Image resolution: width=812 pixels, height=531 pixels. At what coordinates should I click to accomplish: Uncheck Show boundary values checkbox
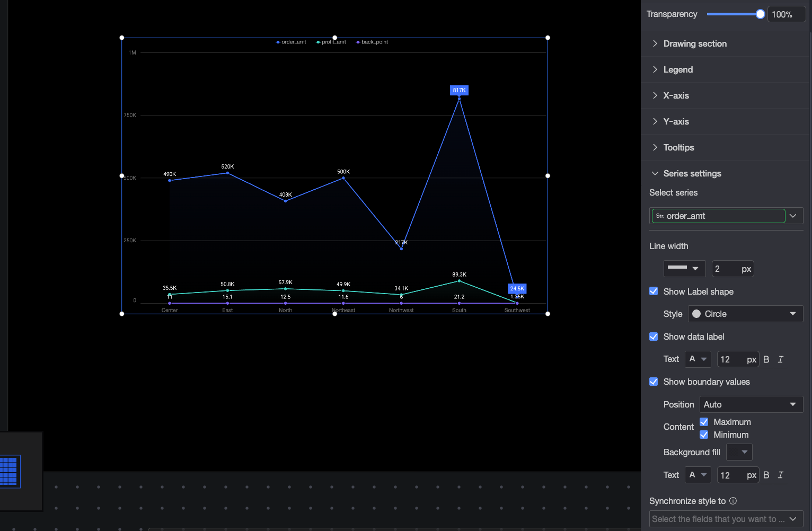pos(654,382)
